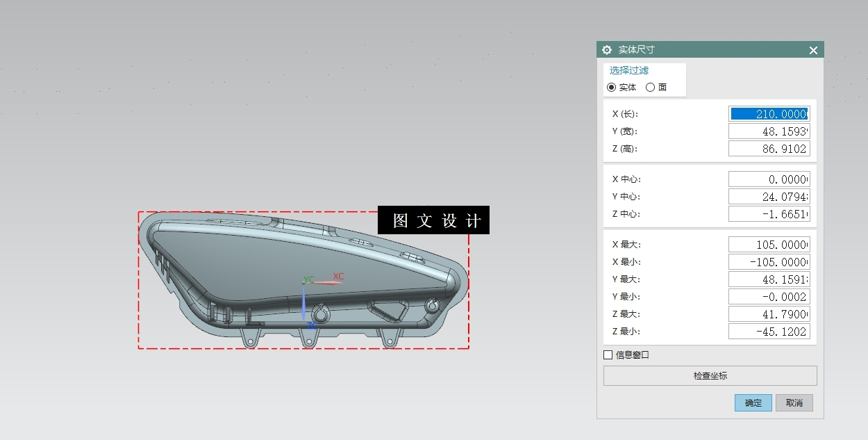Click the Z 中心: label

pyautogui.click(x=626, y=214)
